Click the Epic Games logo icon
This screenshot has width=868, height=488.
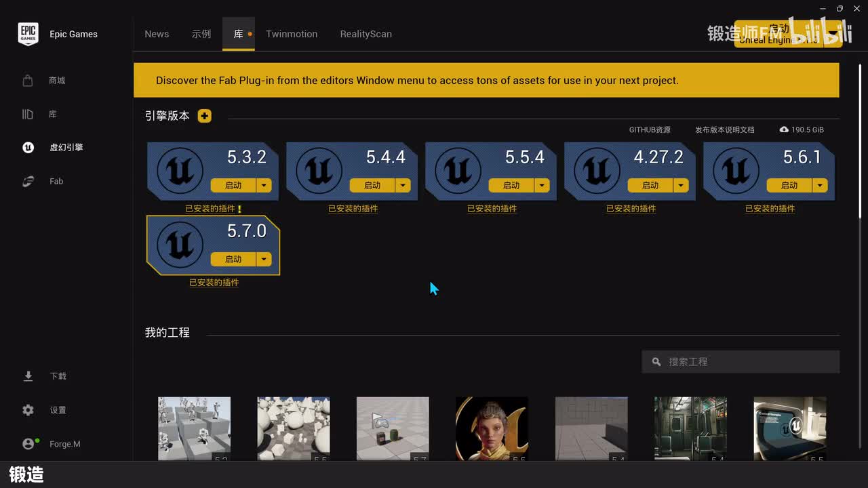point(28,34)
